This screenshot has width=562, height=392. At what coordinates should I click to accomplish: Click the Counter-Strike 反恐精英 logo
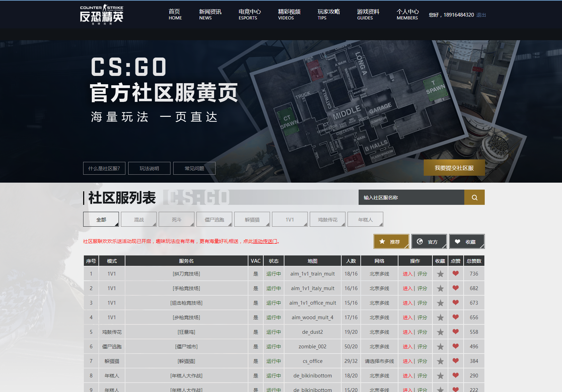pyautogui.click(x=100, y=15)
